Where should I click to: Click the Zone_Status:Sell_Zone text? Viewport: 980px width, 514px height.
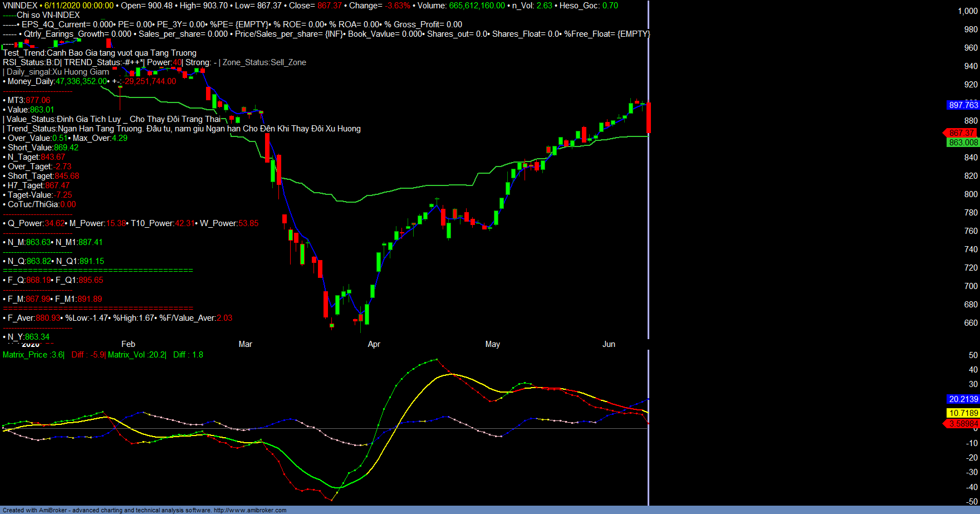point(264,62)
